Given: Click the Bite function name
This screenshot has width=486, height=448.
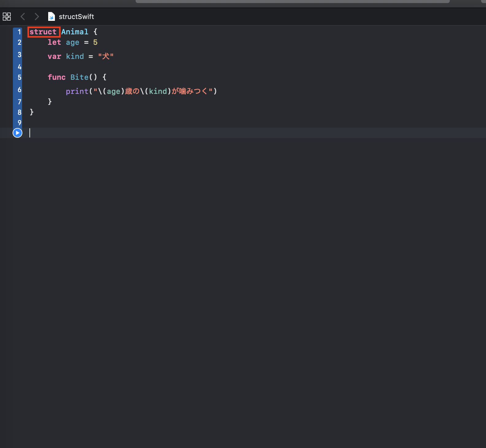Looking at the screenshot, I should point(79,77).
